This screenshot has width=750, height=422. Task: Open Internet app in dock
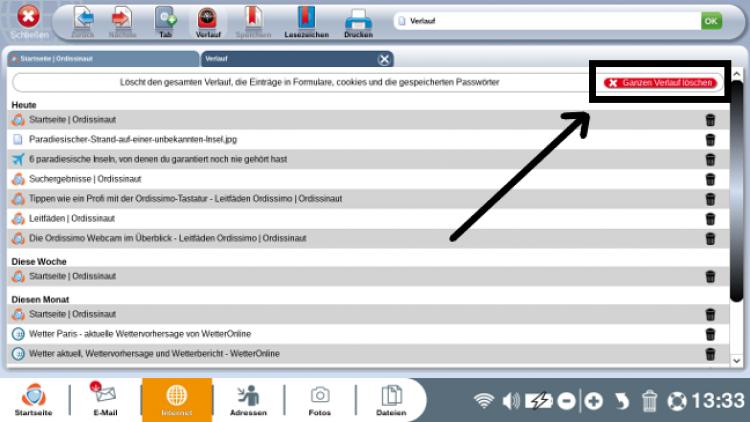(x=176, y=400)
